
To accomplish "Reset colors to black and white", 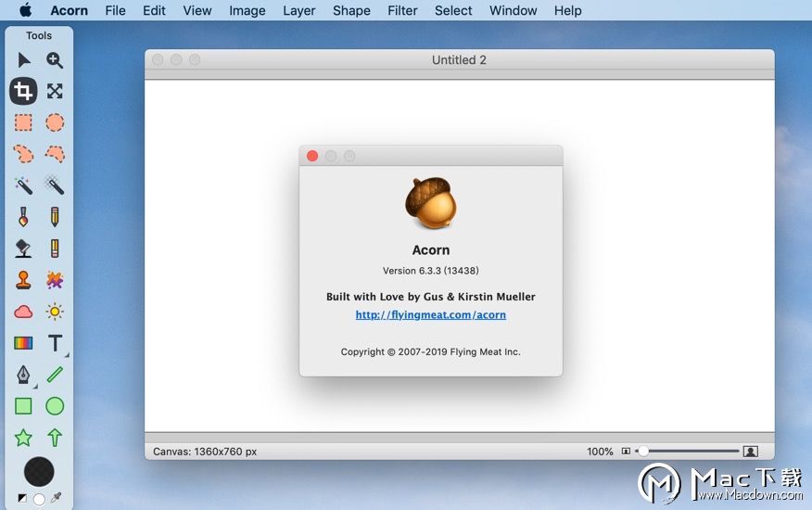I will (x=22, y=498).
